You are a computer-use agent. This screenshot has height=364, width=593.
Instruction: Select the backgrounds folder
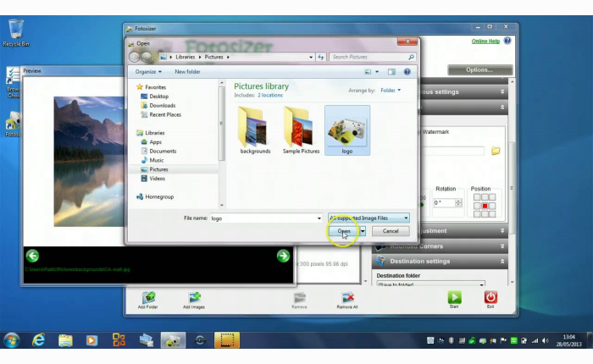(255, 130)
